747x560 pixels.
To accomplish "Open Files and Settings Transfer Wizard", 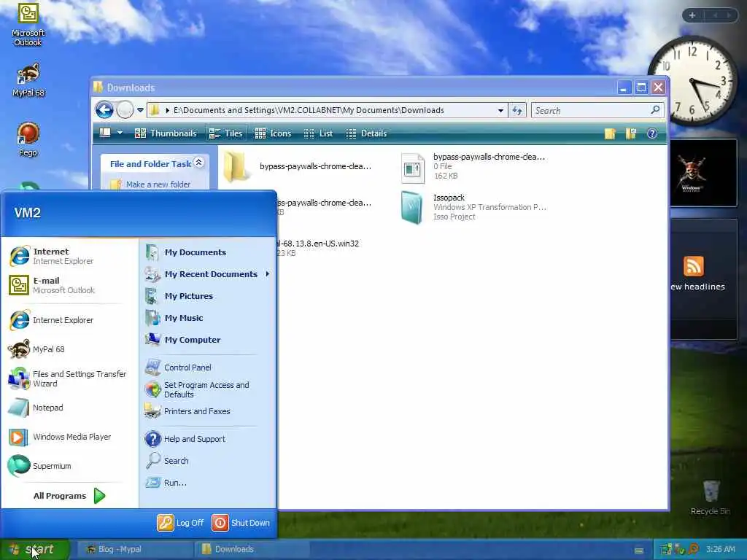I will click(x=69, y=378).
